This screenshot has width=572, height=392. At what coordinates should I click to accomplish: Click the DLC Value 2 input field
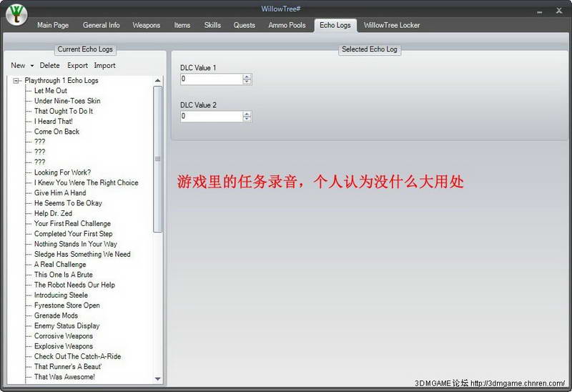click(211, 116)
